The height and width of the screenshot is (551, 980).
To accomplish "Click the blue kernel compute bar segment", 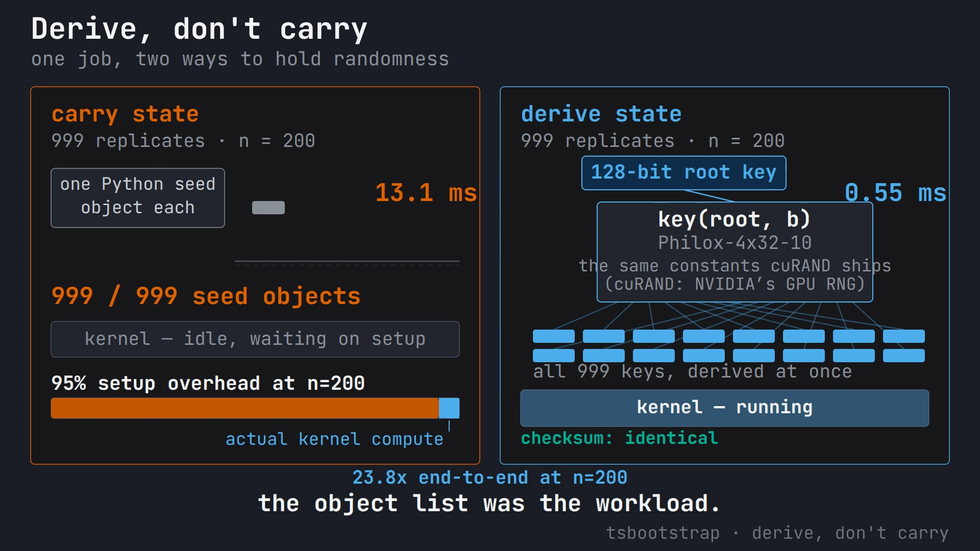I will pos(449,408).
